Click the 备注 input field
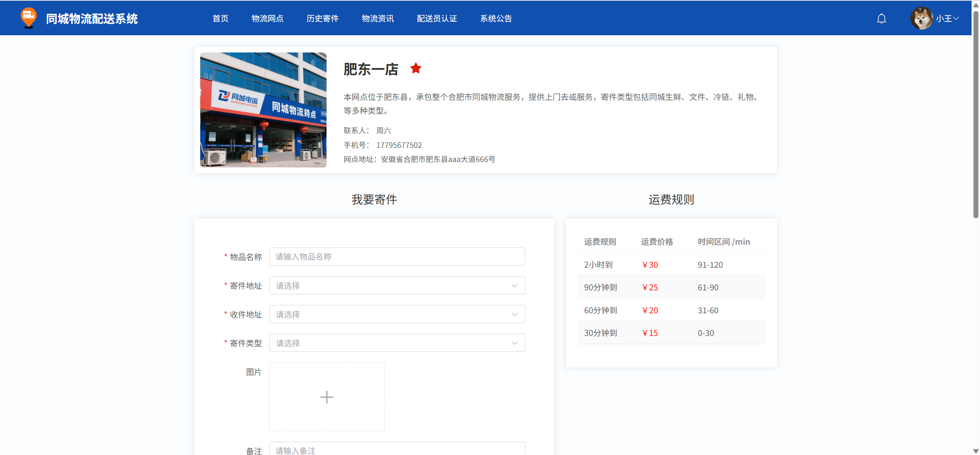Screen dimensions: 980x455 397,450
